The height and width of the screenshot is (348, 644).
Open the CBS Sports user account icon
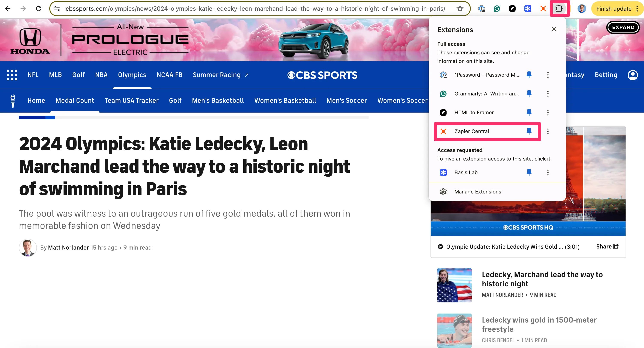pos(632,75)
